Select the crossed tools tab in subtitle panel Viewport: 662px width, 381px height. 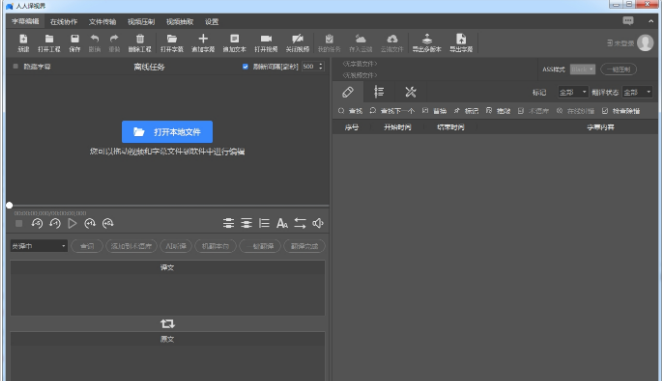[410, 92]
